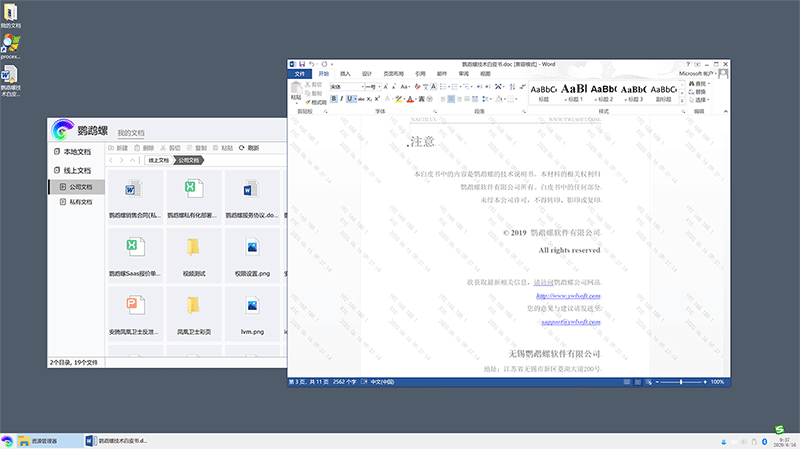
Task: Click the paragraph shading paint bucket icon
Action: tap(499, 99)
